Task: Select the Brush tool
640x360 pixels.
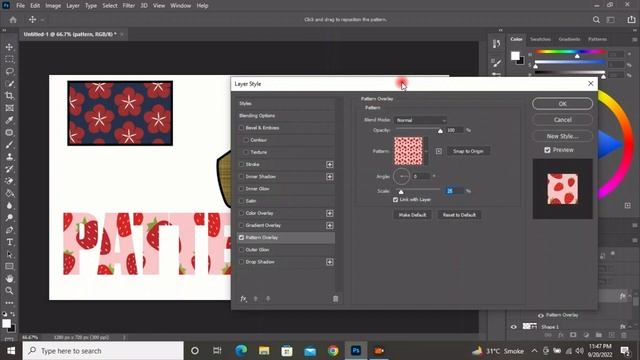Action: pyautogui.click(x=9, y=145)
